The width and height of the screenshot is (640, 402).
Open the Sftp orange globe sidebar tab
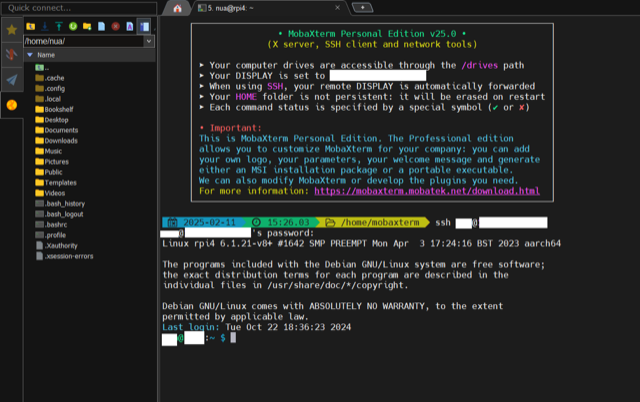coord(11,105)
